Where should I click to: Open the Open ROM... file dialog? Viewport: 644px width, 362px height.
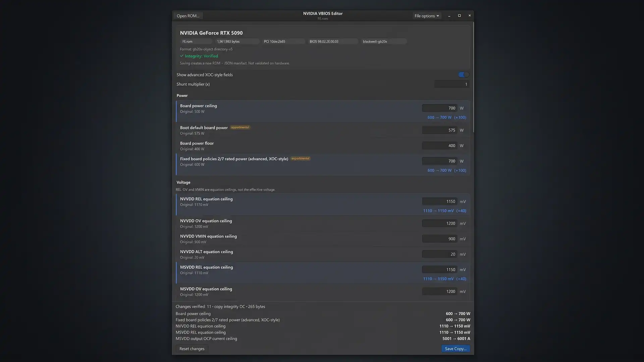tap(188, 16)
